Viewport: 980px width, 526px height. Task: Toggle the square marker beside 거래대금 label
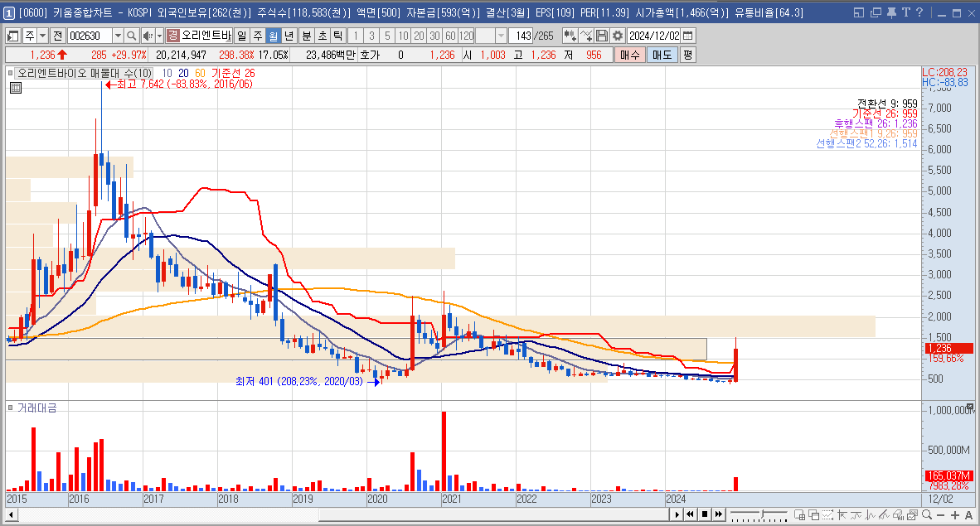coord(11,408)
